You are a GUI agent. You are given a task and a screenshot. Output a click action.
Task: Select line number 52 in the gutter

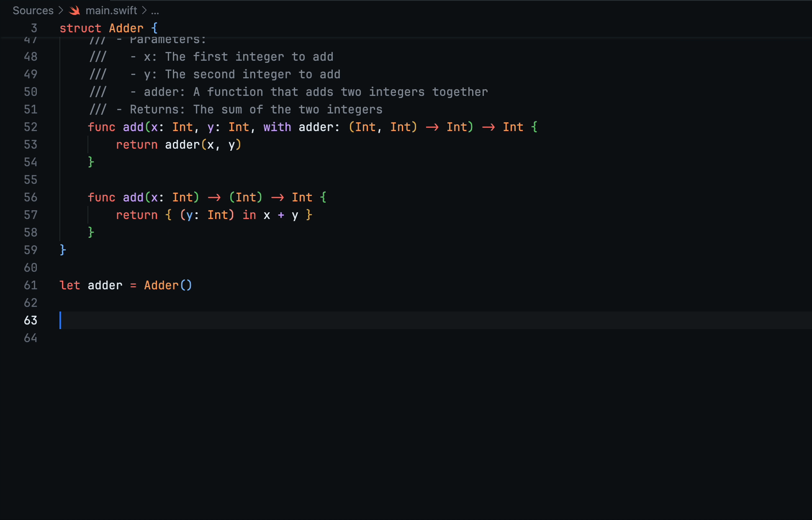pos(31,127)
